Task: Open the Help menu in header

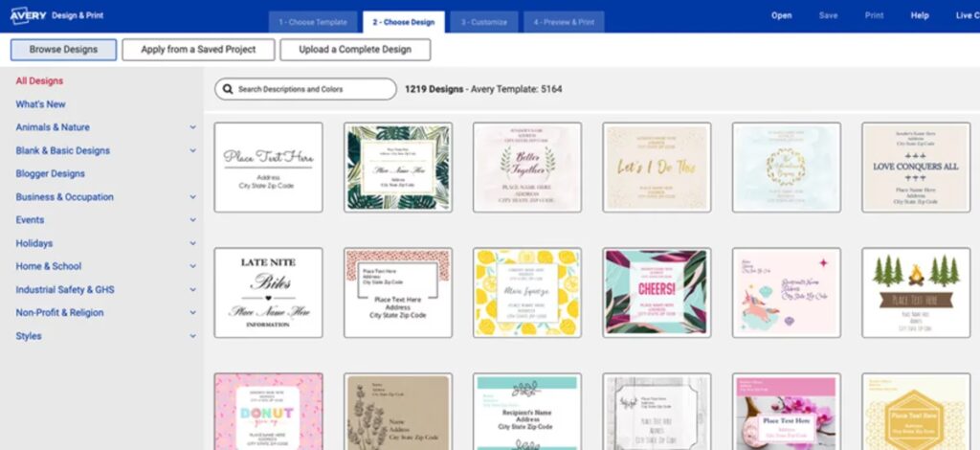Action: pos(920,15)
